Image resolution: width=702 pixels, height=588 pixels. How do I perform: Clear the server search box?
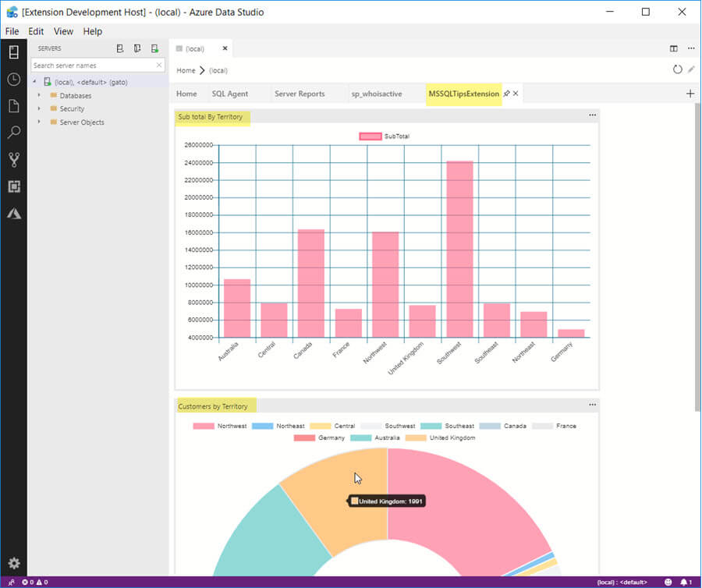pyautogui.click(x=159, y=66)
